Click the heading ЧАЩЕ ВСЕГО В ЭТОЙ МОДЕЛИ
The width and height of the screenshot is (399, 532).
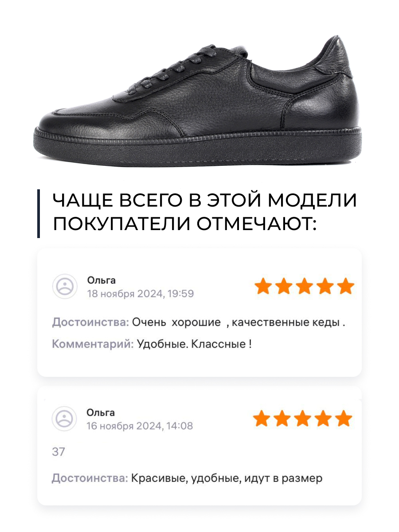[205, 200]
